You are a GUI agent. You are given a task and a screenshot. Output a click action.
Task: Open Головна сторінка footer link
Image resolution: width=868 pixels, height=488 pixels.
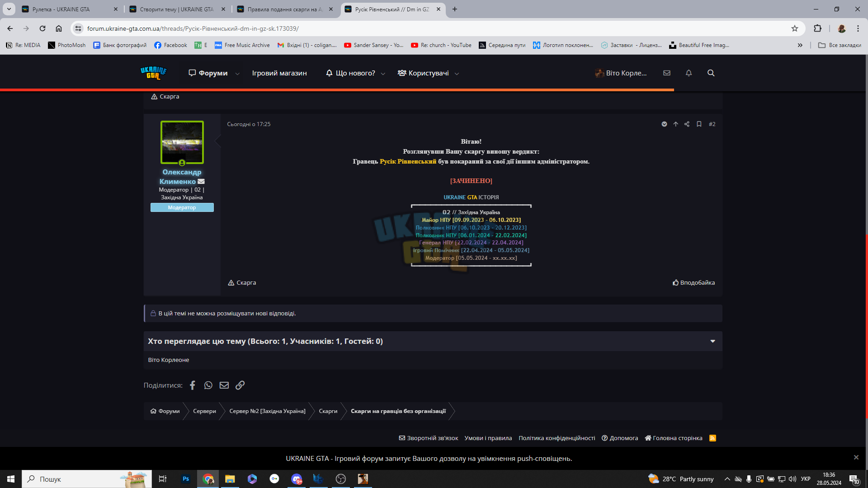pos(674,438)
